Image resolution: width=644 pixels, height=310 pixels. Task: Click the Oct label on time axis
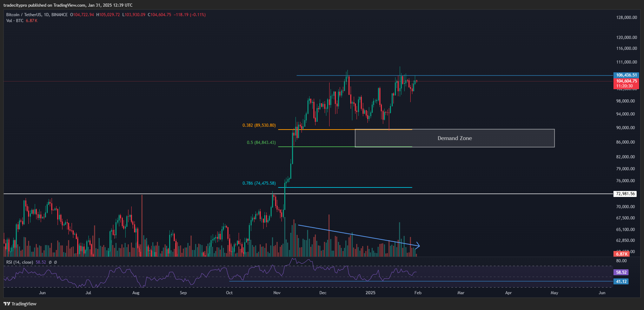tap(229, 293)
